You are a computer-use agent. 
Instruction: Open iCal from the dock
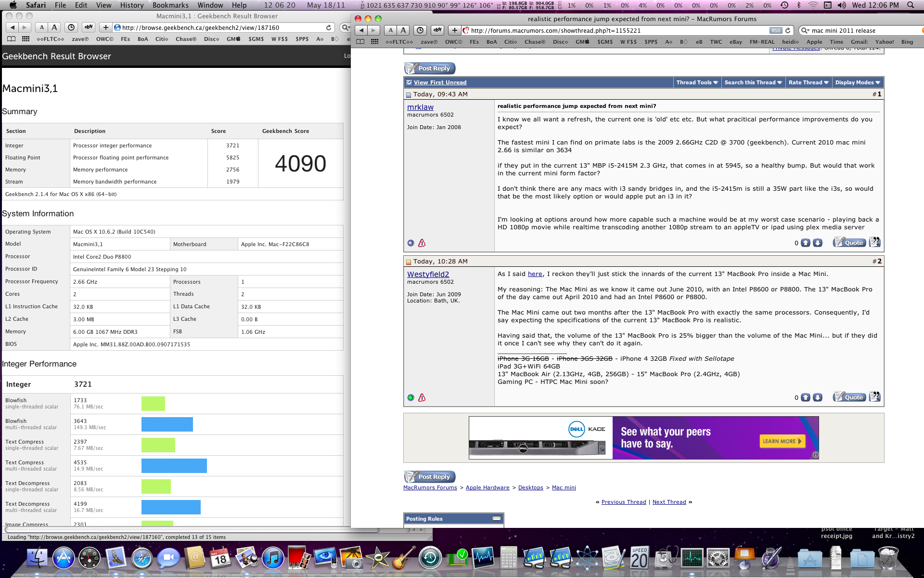point(220,559)
